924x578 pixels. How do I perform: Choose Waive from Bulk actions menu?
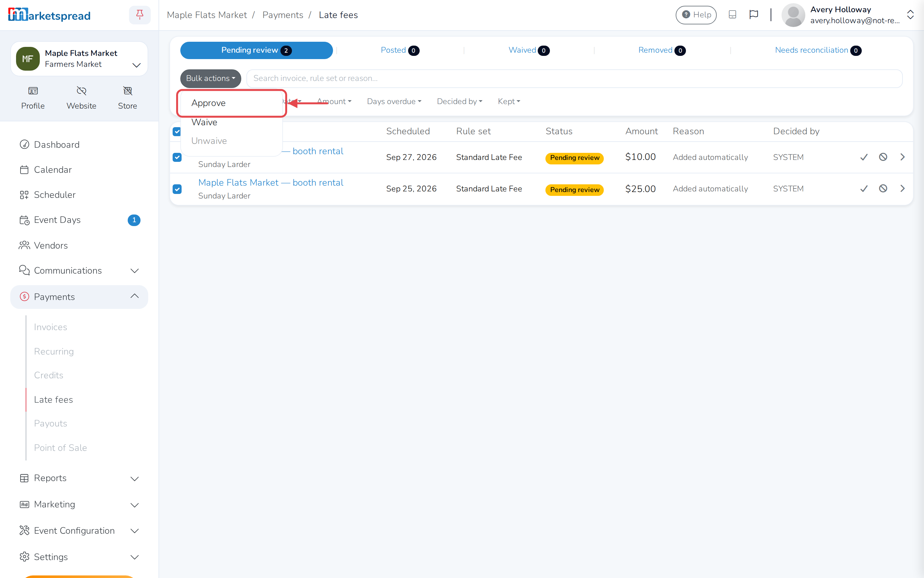coord(231,122)
